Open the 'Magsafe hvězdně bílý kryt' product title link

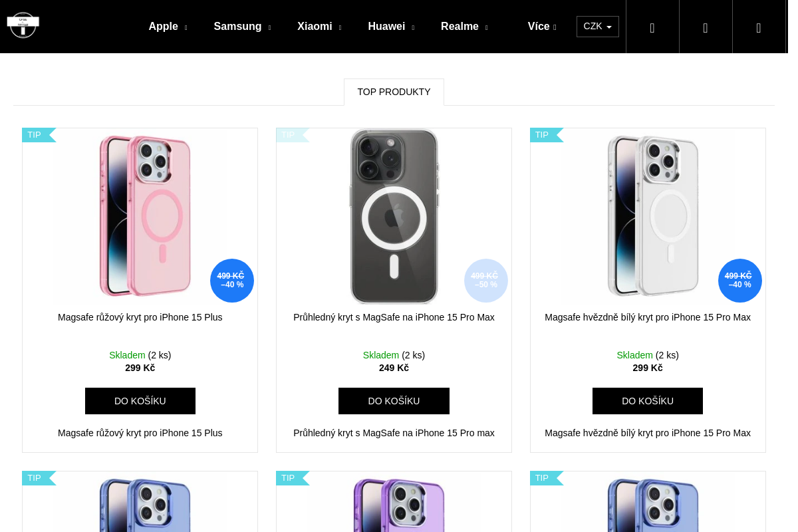pos(648,317)
